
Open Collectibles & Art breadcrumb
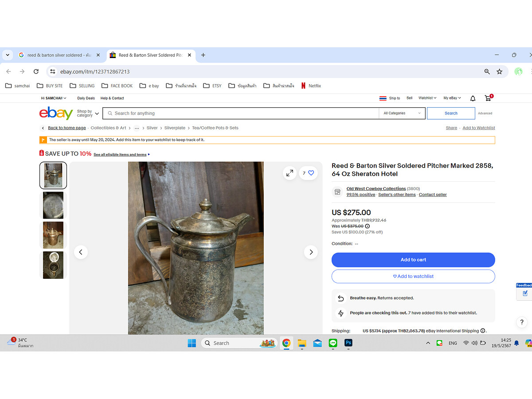pos(108,128)
